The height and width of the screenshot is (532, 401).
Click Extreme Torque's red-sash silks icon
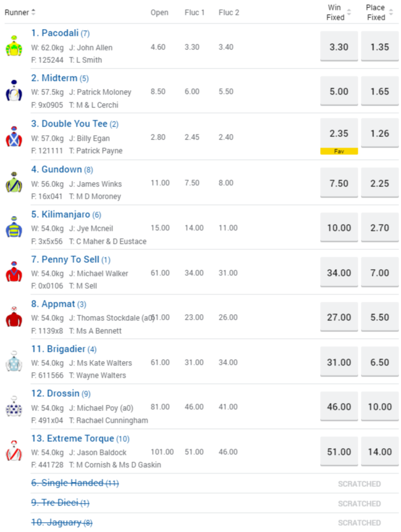pyautogui.click(x=14, y=451)
